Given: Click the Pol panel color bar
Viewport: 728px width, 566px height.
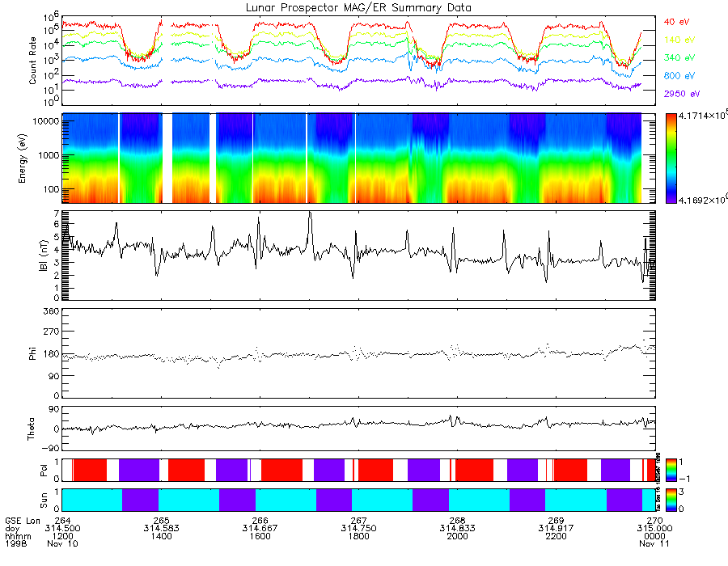Looking at the screenshot, I should click(x=671, y=470).
